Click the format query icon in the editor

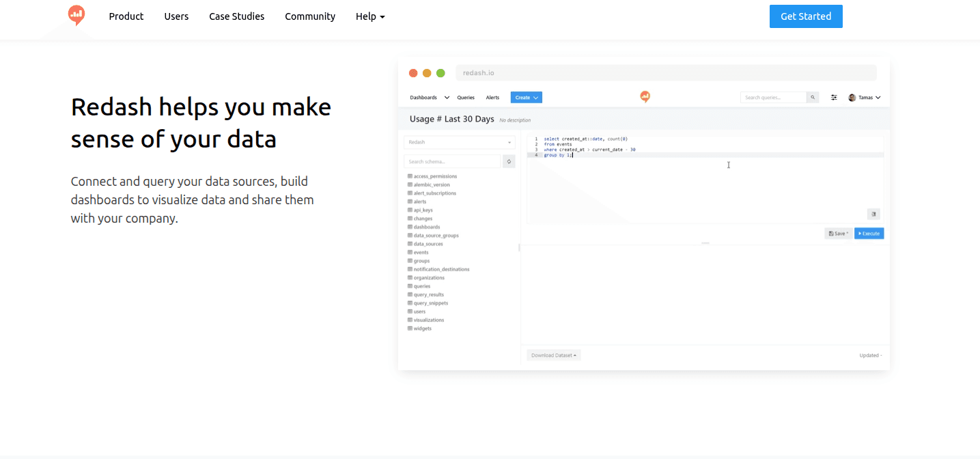873,214
